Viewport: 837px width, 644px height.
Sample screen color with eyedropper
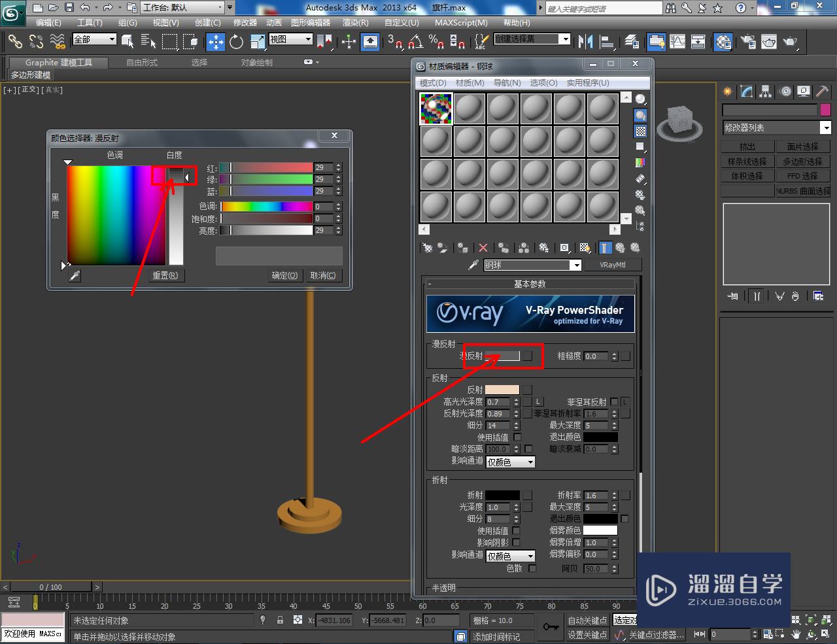pos(75,276)
